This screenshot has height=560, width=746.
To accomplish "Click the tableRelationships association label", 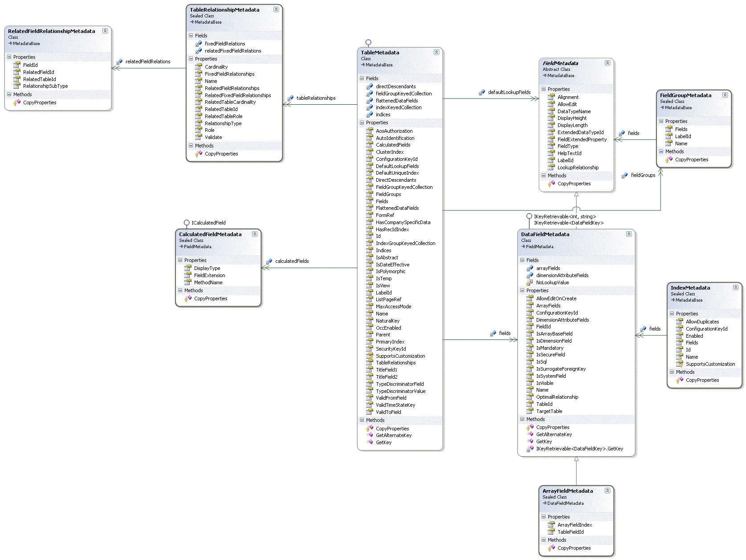I will pyautogui.click(x=316, y=98).
